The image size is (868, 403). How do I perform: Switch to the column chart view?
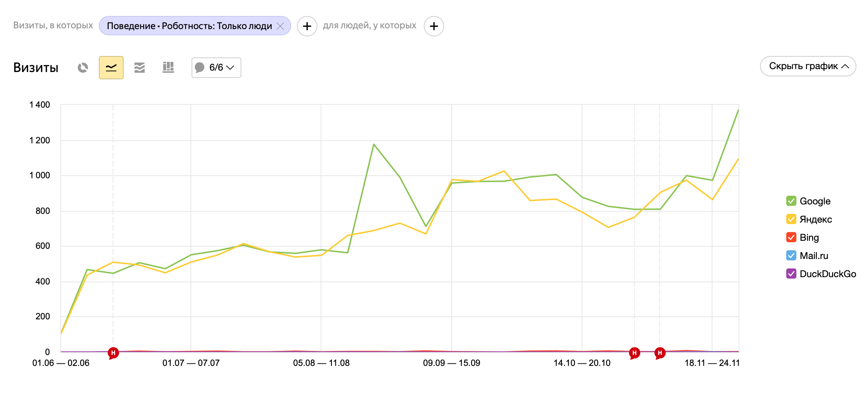(x=168, y=67)
